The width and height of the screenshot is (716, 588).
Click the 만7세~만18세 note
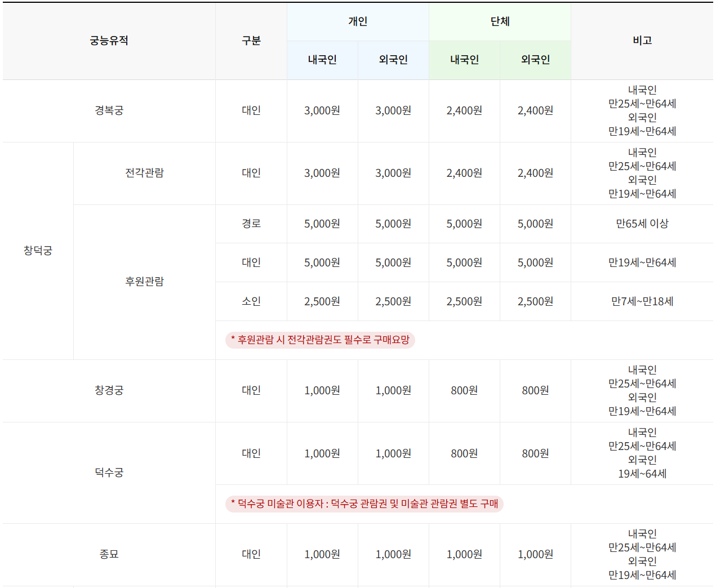642,301
